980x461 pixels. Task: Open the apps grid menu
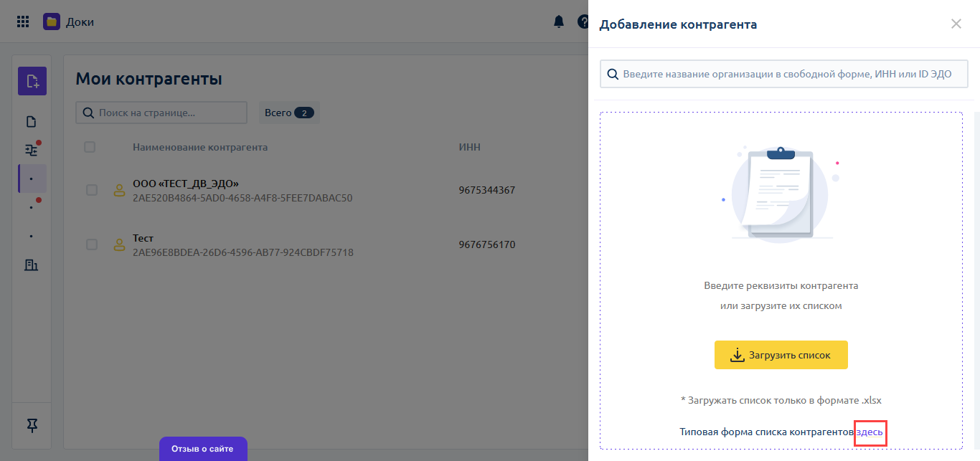[x=23, y=22]
